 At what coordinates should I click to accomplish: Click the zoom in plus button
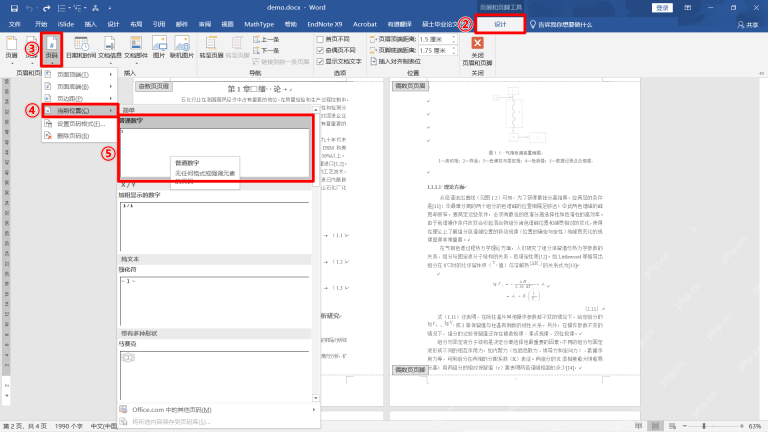pos(742,426)
